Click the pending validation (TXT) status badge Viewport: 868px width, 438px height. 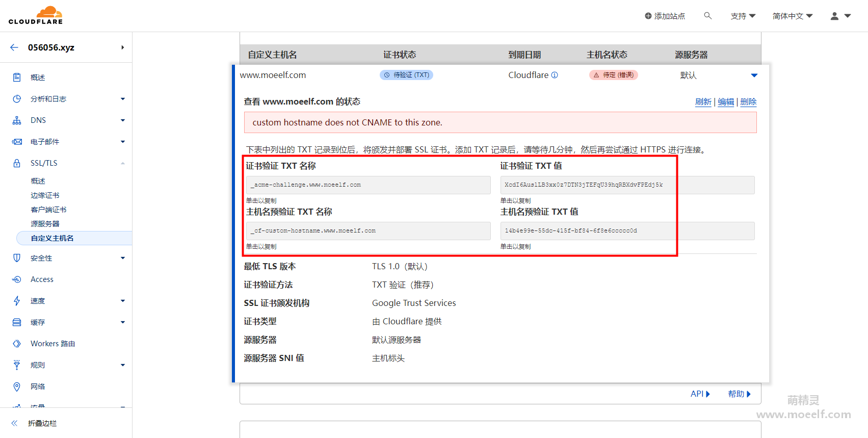point(406,75)
